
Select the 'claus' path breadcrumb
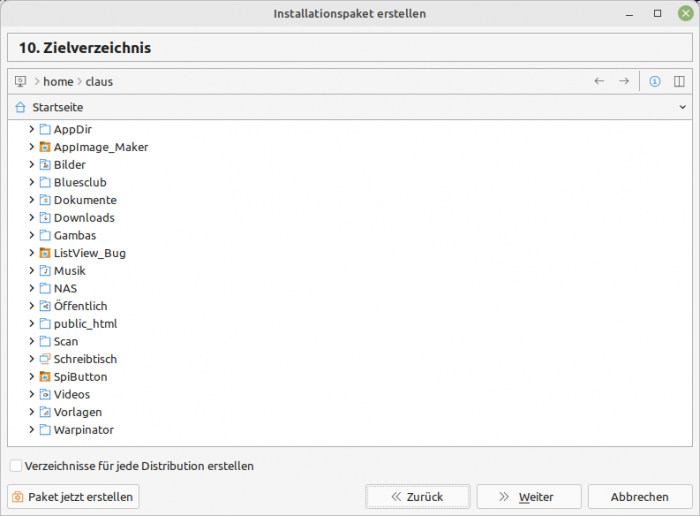(99, 81)
